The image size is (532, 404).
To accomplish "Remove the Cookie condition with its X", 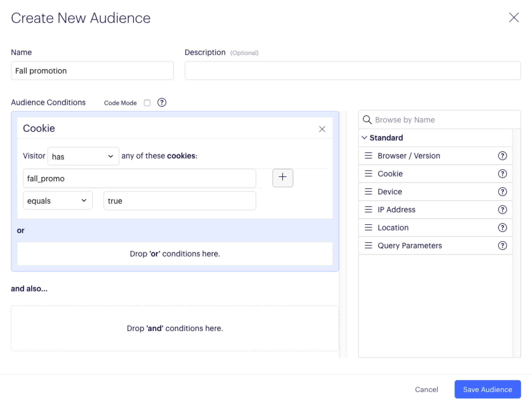I will (322, 129).
